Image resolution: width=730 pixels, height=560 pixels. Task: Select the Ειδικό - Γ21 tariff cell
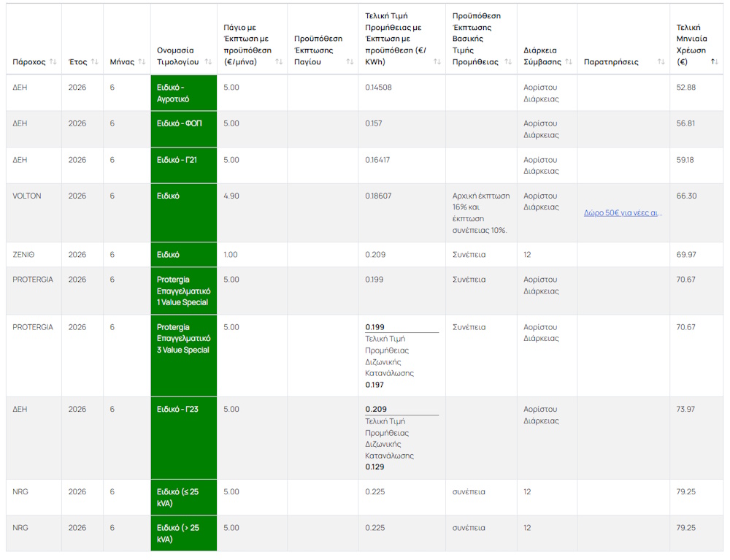coord(183,165)
